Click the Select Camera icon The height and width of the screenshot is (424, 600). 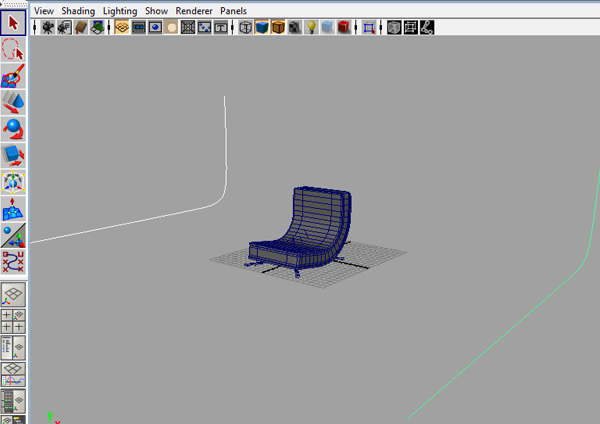[45, 28]
